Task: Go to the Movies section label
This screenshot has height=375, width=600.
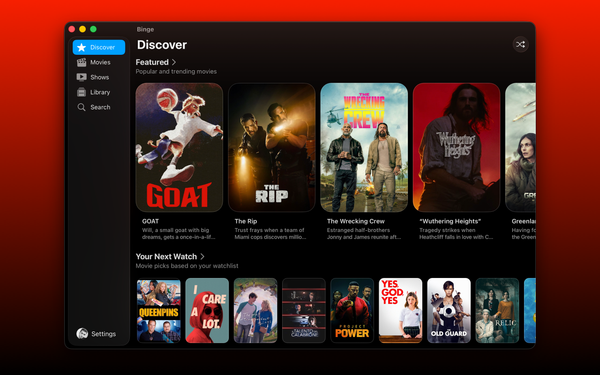Action: click(100, 62)
